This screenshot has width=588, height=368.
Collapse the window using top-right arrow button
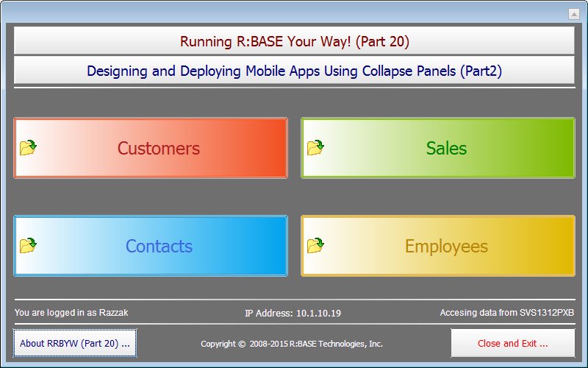(x=574, y=14)
